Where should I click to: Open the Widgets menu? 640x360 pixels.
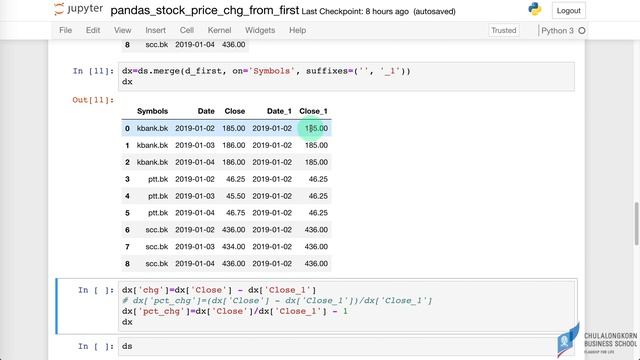pyautogui.click(x=260, y=30)
